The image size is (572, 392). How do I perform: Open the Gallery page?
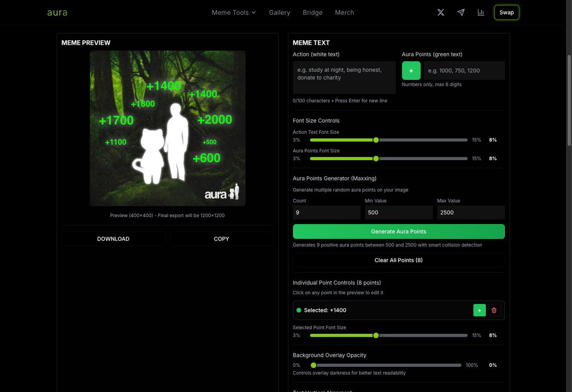coord(279,12)
